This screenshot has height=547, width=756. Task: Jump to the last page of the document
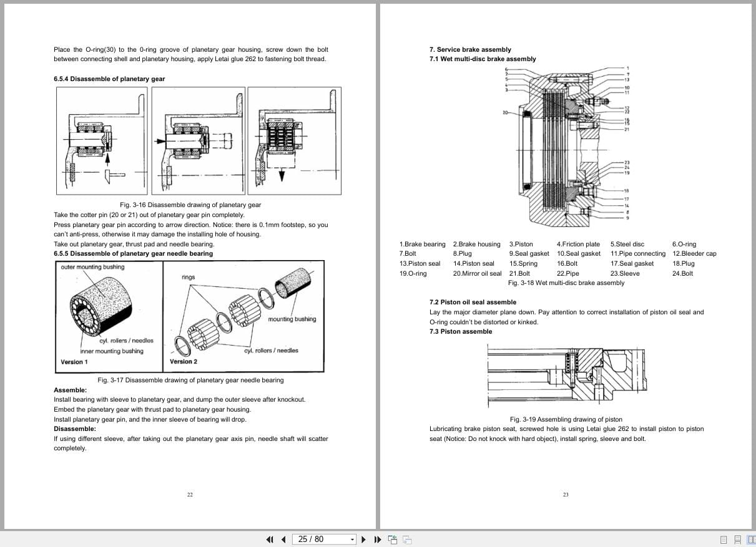(378, 539)
